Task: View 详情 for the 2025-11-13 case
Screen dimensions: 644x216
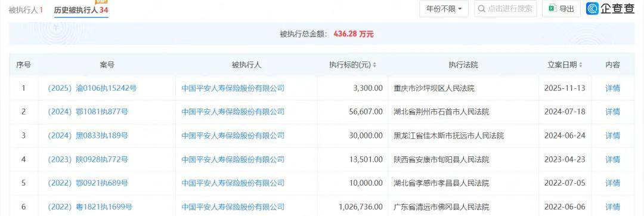Action: click(613, 88)
